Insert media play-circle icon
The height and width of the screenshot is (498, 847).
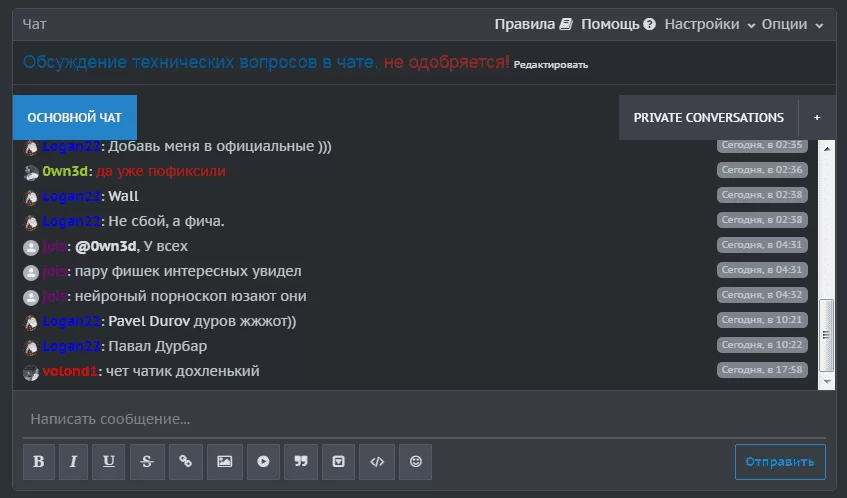click(x=263, y=462)
